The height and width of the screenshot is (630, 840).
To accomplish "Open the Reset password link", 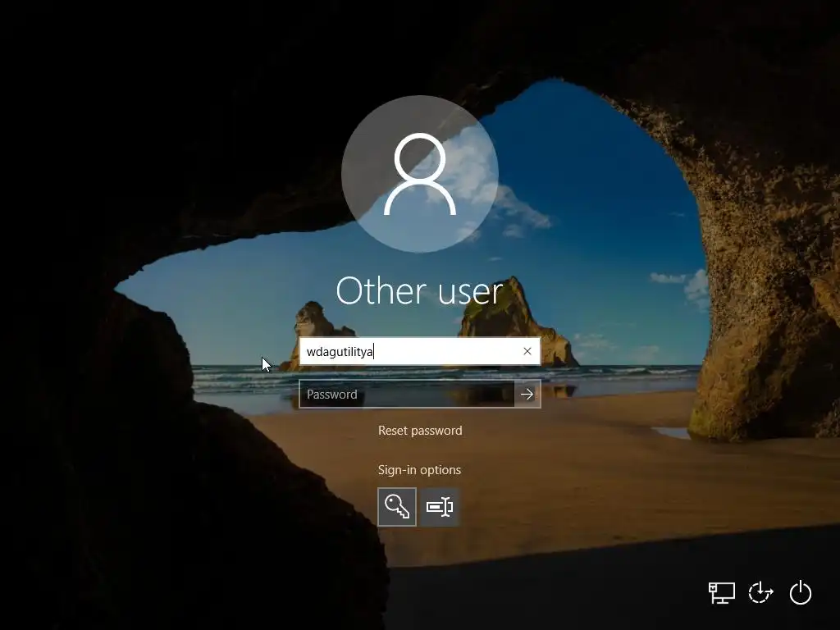I will pos(420,431).
